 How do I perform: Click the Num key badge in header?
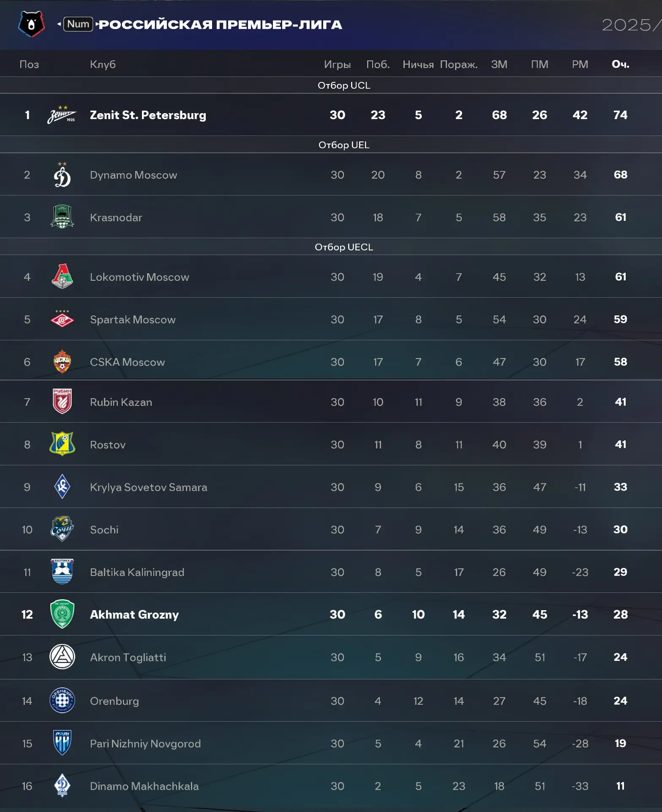point(78,24)
